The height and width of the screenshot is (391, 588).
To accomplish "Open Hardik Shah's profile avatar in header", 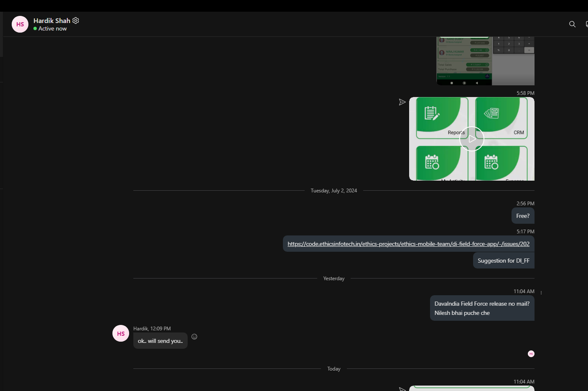I will (20, 24).
